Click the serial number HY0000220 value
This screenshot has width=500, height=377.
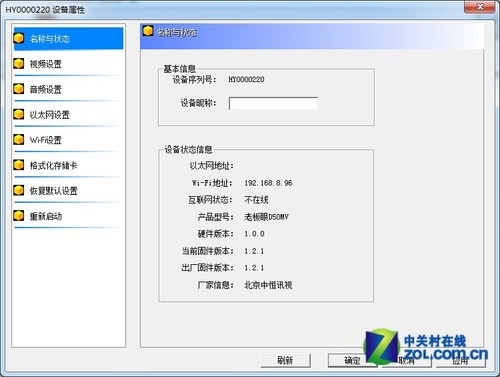coord(246,79)
